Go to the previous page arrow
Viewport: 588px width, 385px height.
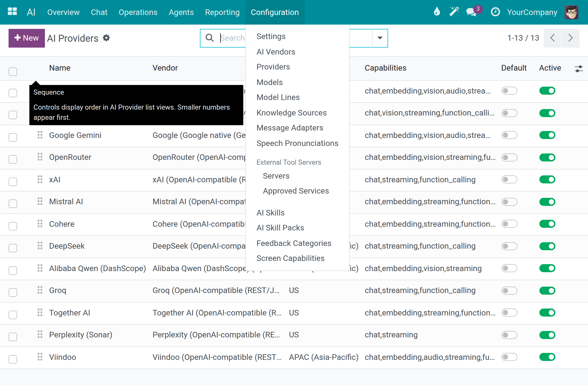552,38
